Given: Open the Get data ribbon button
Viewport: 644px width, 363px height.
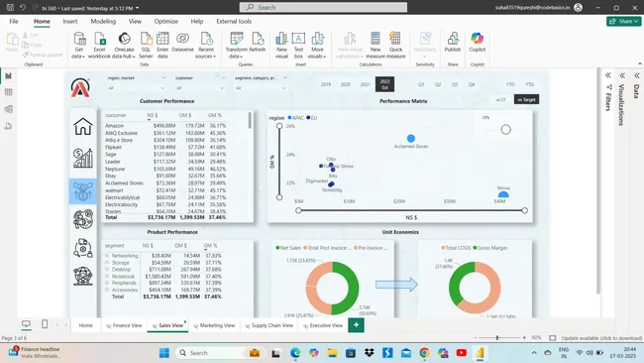Looking at the screenshot, I should pyautogui.click(x=78, y=46).
